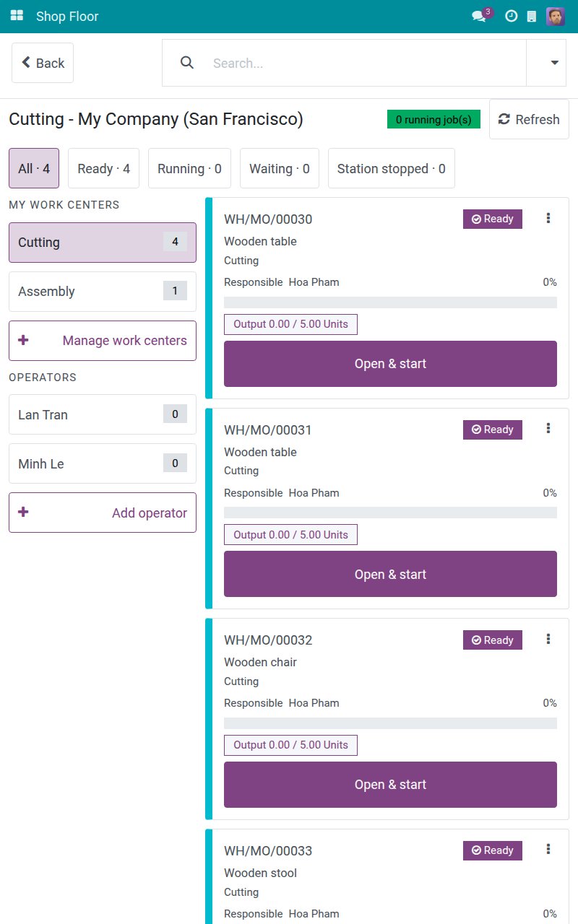Image resolution: width=578 pixels, height=924 pixels.
Task: Open three-dot menu for WH/MO/00032
Action: [x=548, y=639]
